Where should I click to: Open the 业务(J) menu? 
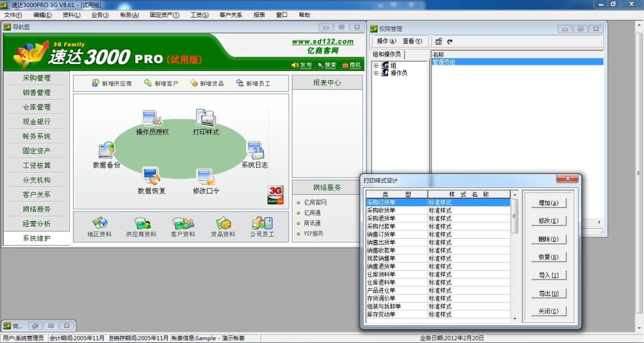[100, 15]
